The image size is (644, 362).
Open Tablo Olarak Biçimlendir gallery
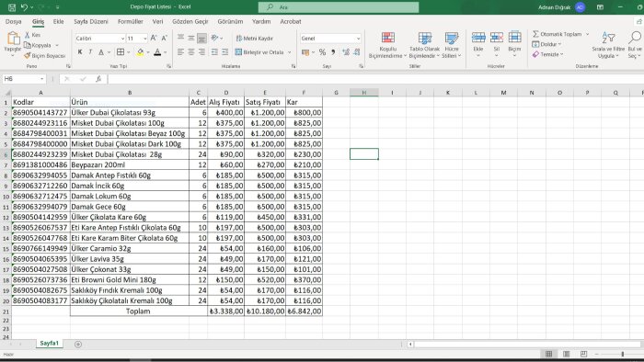(x=424, y=45)
